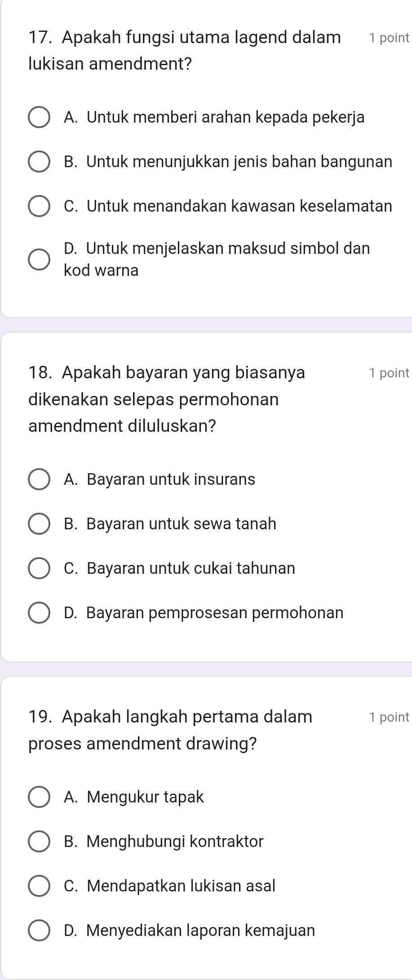Click the answer text 'kod warna'

click(102, 270)
